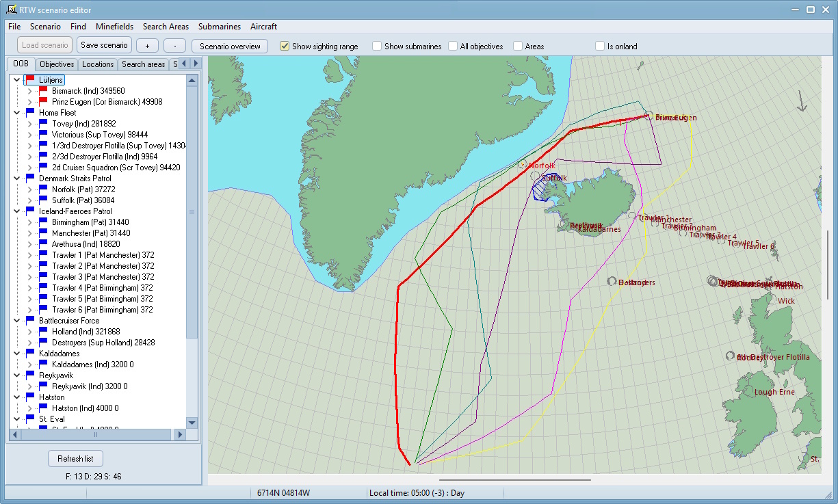Disable Show sighting range checkbox

tap(285, 47)
